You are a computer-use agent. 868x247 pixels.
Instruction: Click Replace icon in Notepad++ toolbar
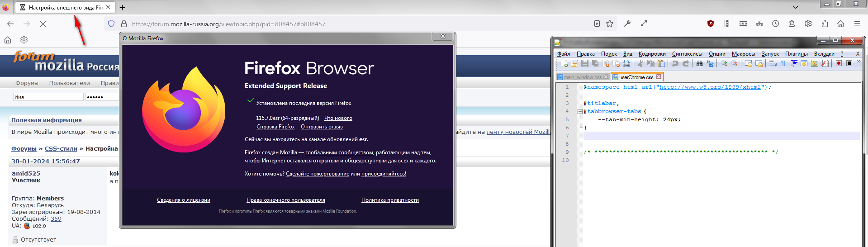point(710,63)
